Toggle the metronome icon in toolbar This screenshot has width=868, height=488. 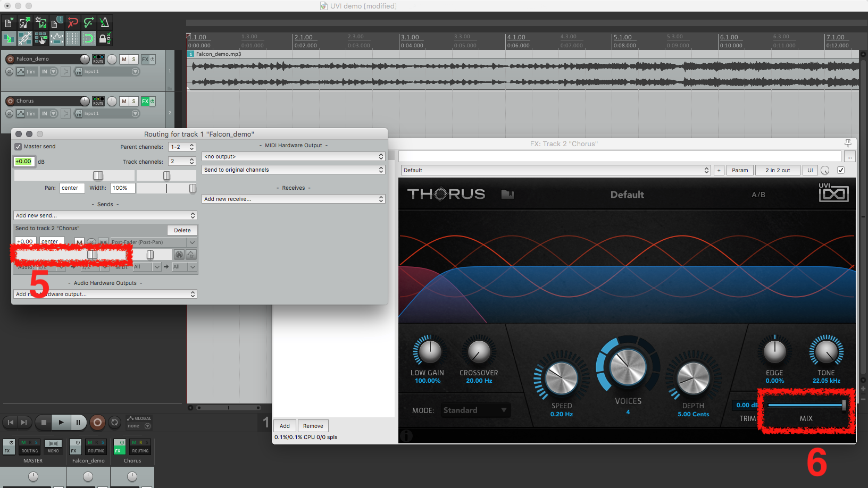104,22
